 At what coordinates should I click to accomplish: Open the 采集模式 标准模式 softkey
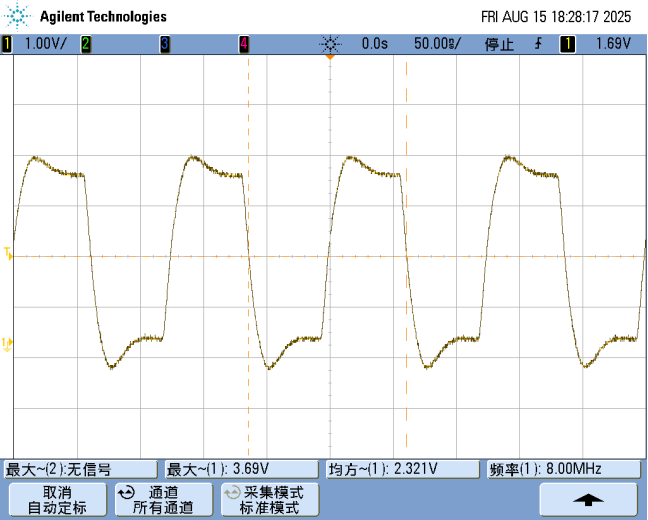tap(269, 499)
